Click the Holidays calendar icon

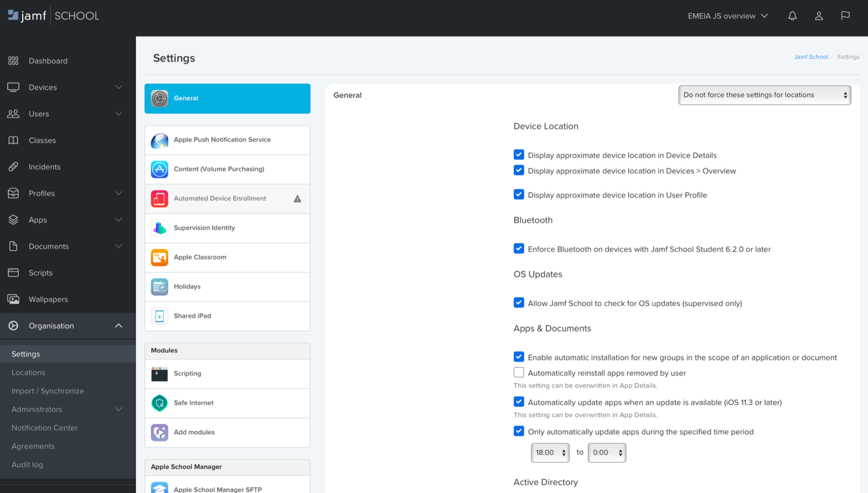coord(160,287)
